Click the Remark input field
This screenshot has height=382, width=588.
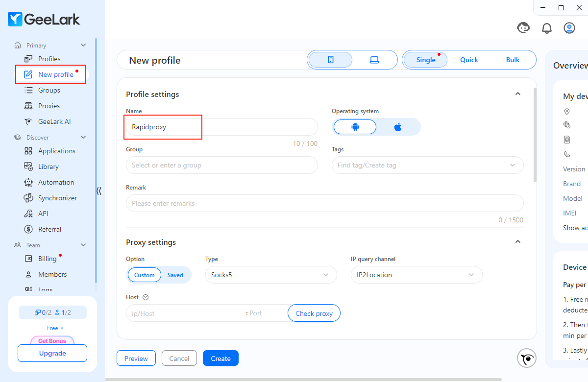coord(324,203)
